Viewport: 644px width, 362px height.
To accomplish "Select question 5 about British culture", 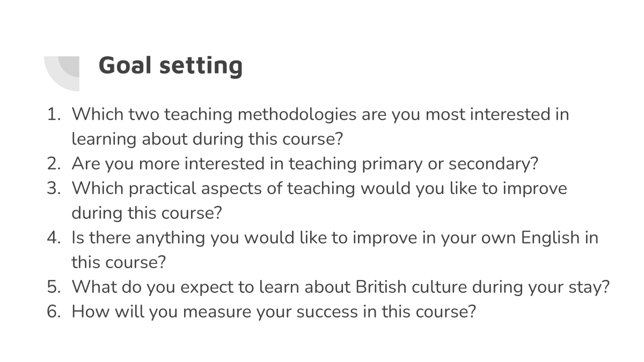I will point(341,287).
